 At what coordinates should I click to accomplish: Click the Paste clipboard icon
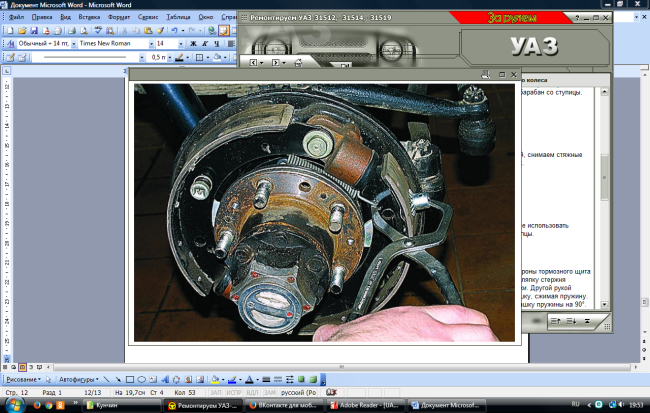tap(148, 30)
